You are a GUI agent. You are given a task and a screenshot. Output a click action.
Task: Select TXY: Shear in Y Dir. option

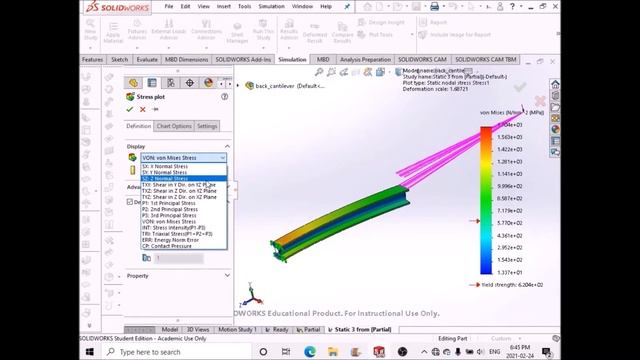(x=184, y=185)
